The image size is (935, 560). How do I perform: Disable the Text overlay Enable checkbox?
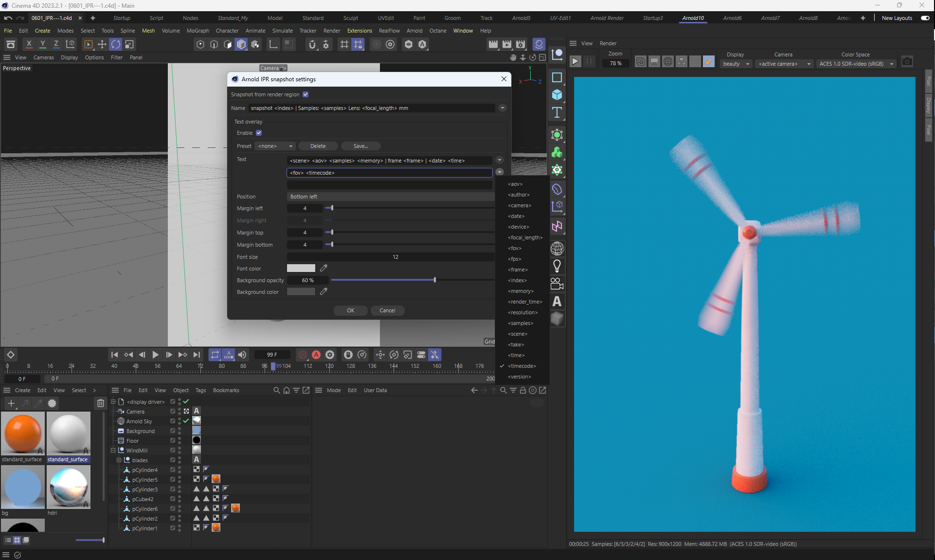click(259, 133)
